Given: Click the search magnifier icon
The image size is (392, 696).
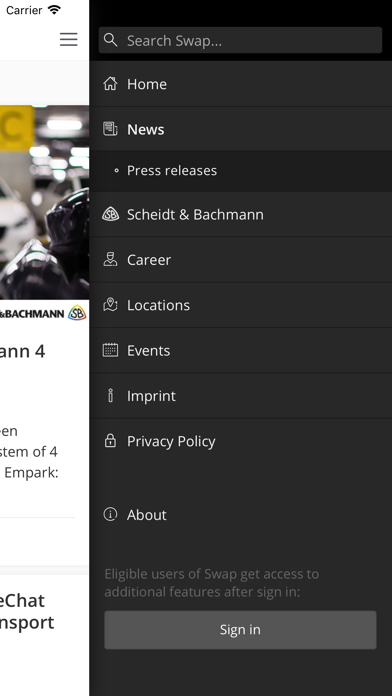Looking at the screenshot, I should click(x=111, y=40).
